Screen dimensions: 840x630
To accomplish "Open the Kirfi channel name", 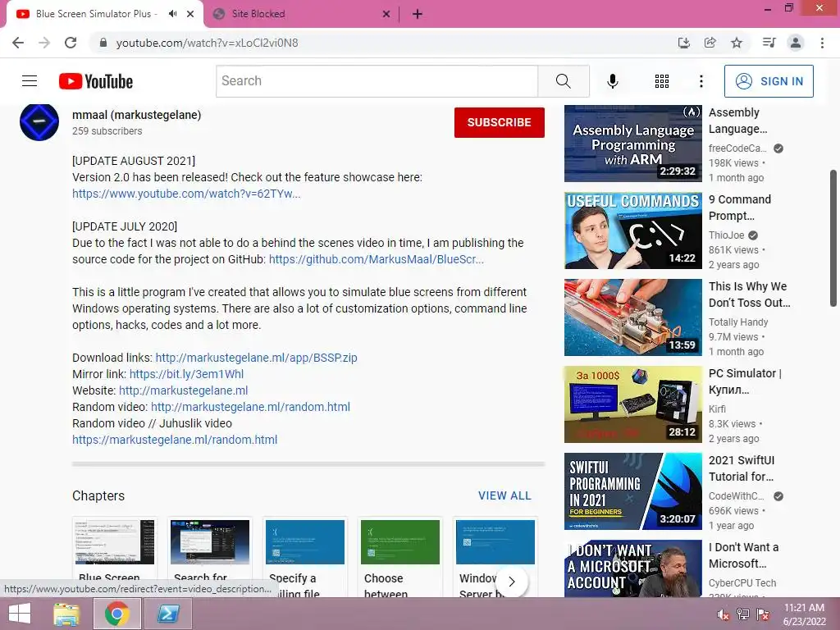I will tap(717, 409).
